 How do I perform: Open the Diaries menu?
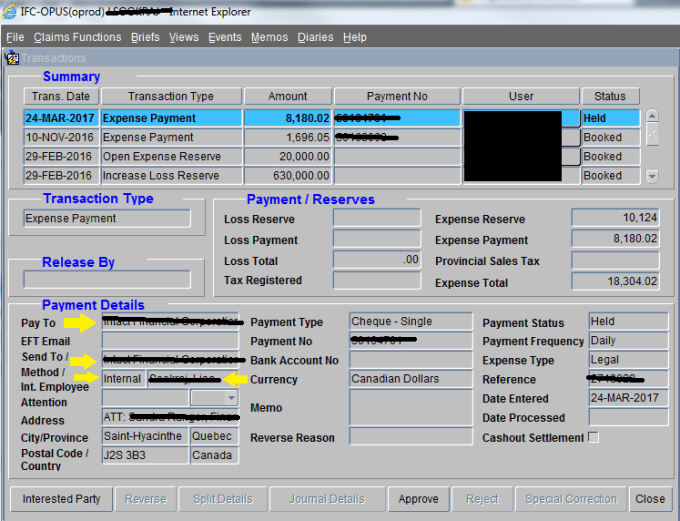[315, 37]
